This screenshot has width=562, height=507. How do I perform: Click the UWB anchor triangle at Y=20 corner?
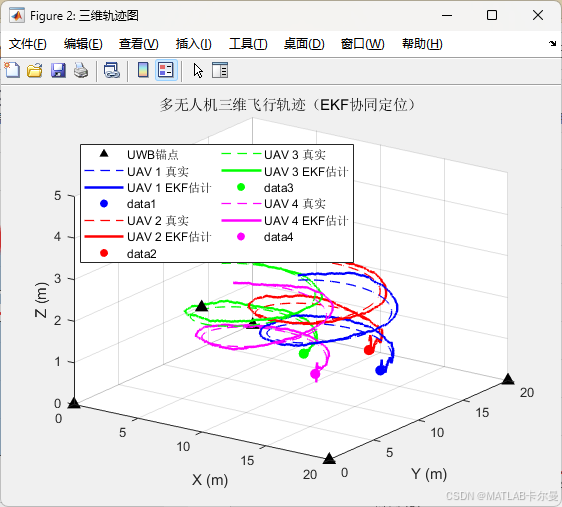pos(508,379)
